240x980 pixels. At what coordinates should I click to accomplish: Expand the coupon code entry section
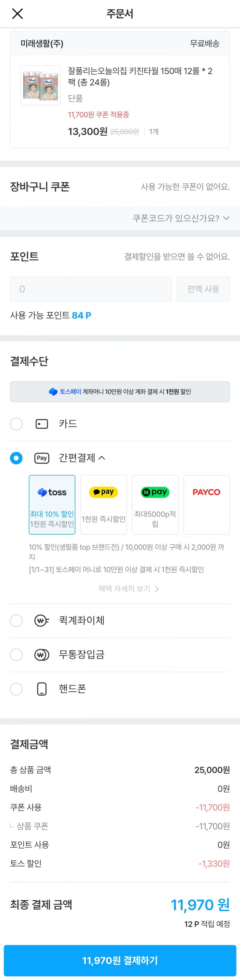tap(181, 218)
